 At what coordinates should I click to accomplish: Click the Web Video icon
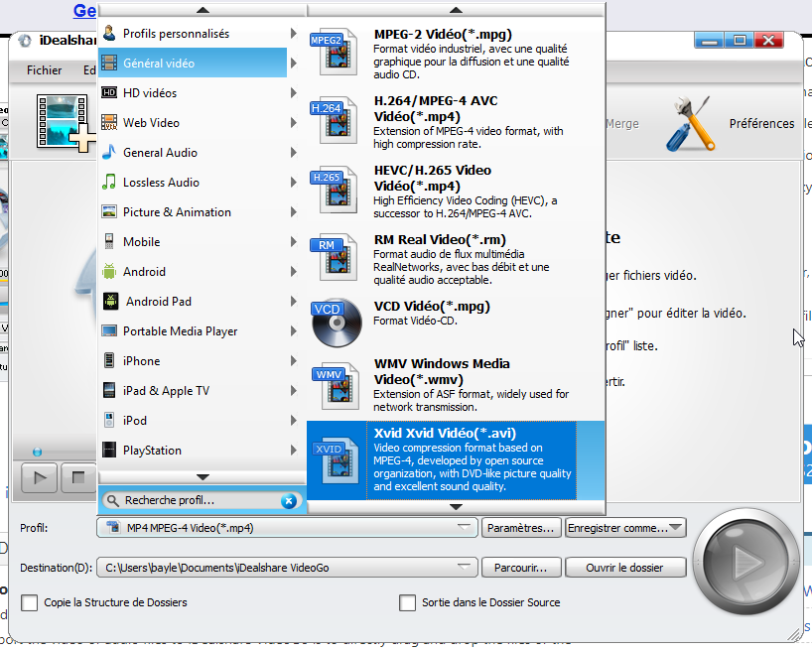[x=109, y=123]
